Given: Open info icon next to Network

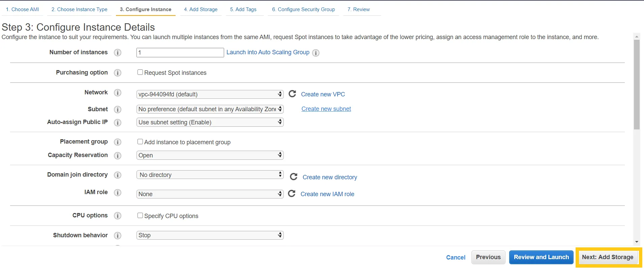Looking at the screenshot, I should point(118,93).
